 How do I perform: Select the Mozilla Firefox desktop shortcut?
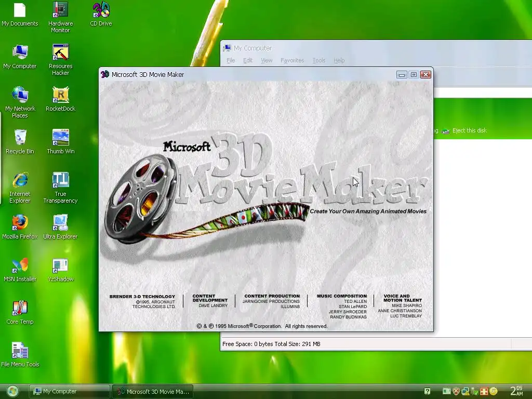20,227
